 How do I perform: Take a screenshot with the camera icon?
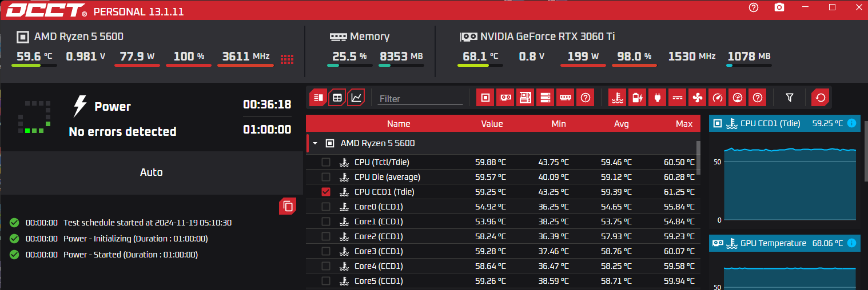click(779, 7)
